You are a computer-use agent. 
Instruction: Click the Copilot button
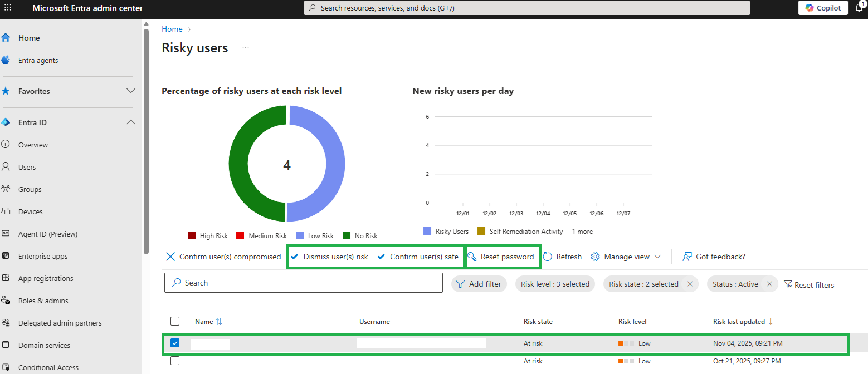[x=823, y=8]
